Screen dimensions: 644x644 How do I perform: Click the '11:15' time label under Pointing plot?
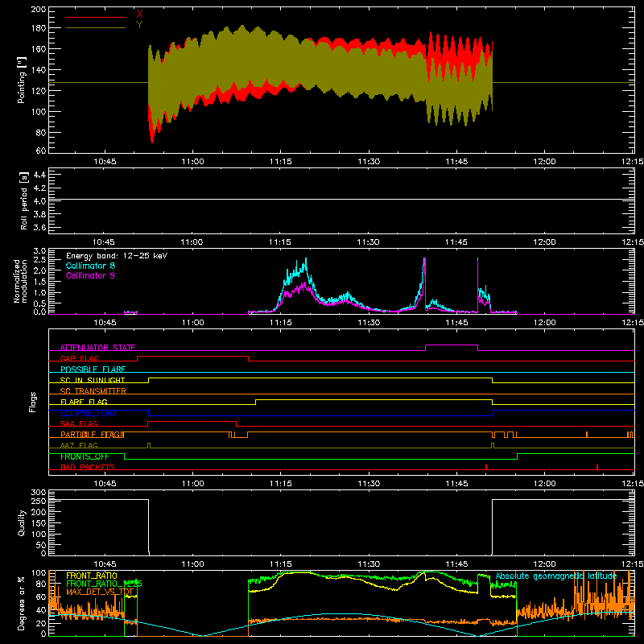tap(280, 162)
